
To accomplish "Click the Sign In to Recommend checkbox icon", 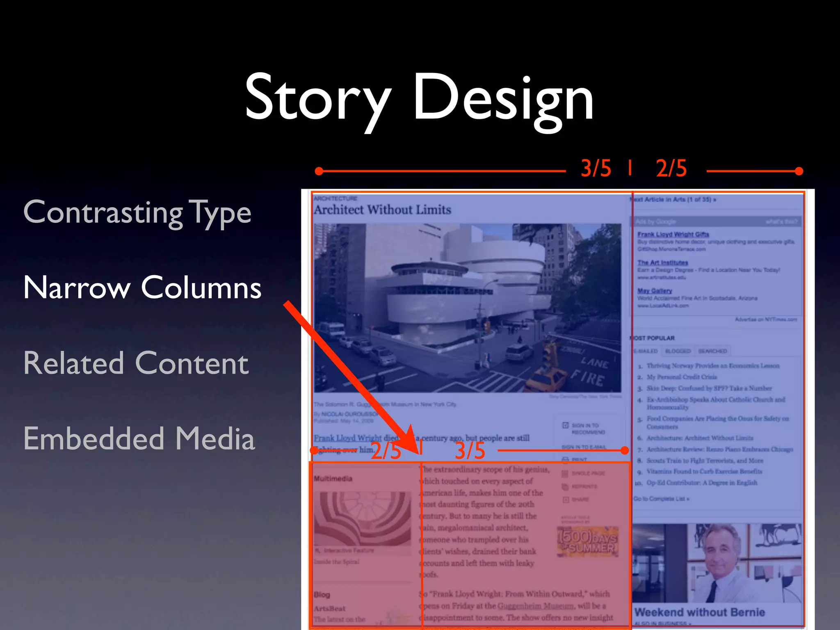I will coord(565,425).
